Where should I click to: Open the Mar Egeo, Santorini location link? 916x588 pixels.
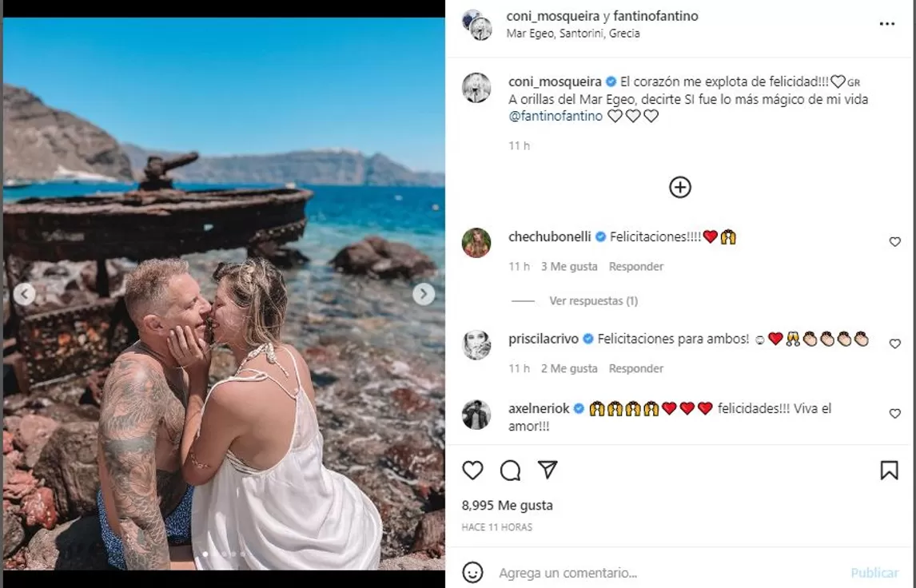573,34
